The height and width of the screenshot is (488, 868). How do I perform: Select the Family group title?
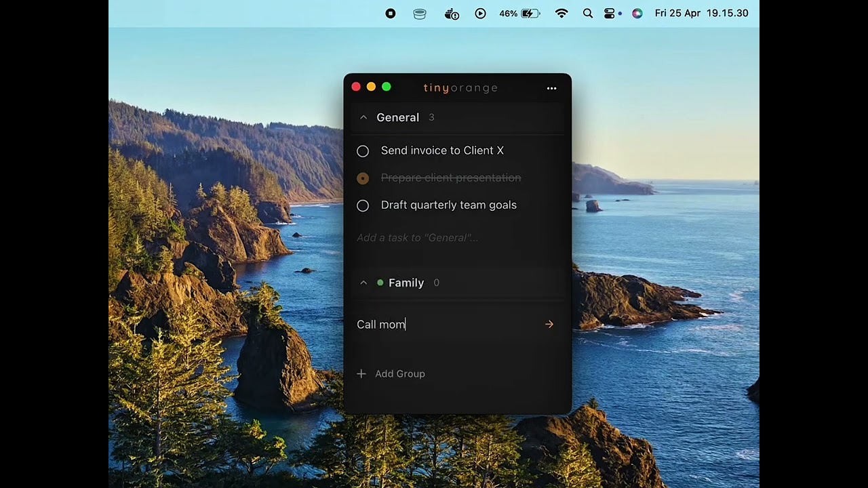pos(406,283)
